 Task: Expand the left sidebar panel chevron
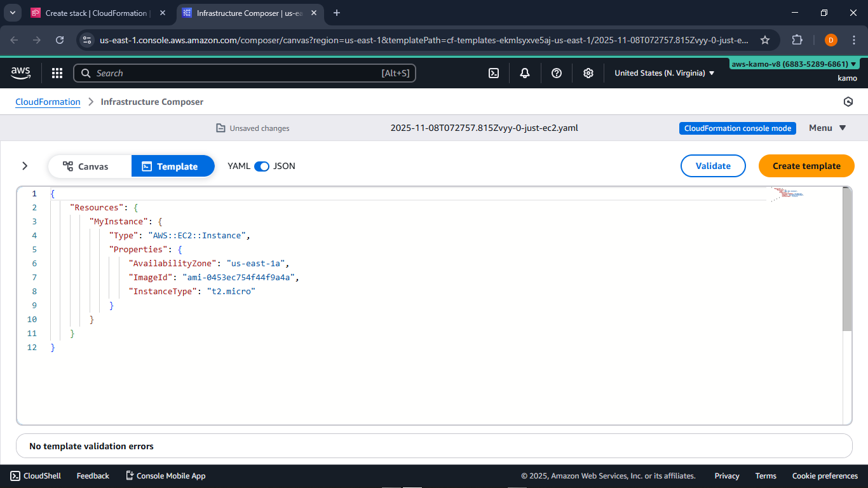tap(25, 166)
